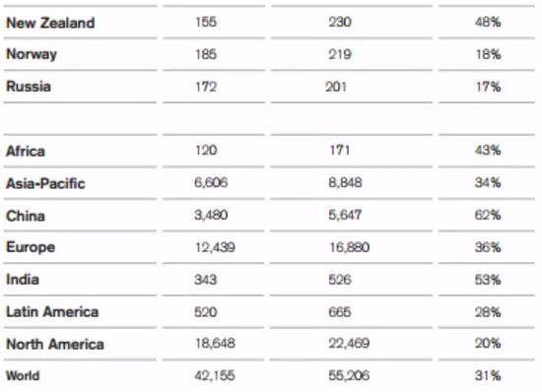Select India's 53% growth cell

[488, 280]
